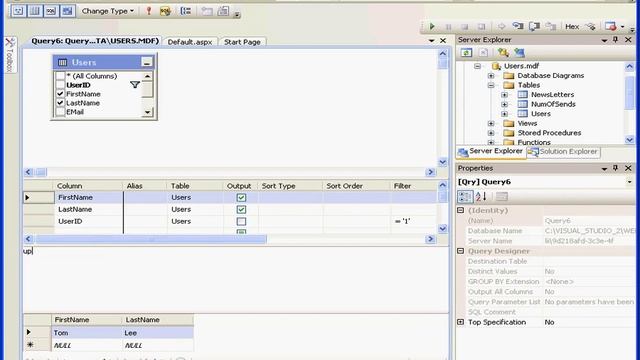Expand the Database Diagrams folder

[x=491, y=76]
